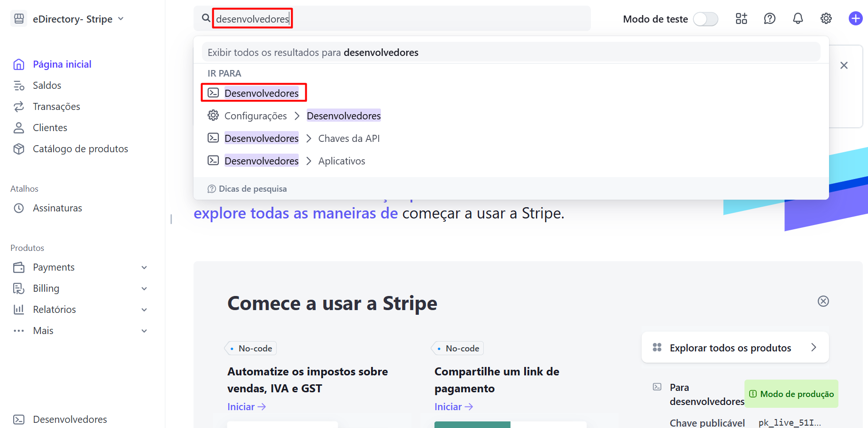Toggle the Modo de teste switch
The width and height of the screenshot is (868, 428).
click(x=705, y=19)
